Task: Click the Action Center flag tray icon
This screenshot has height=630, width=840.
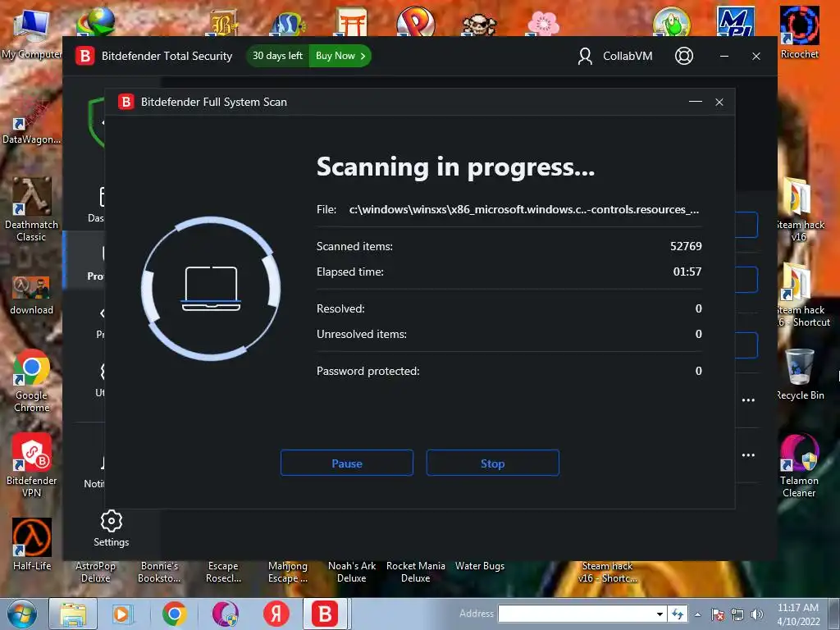Action: 718,614
